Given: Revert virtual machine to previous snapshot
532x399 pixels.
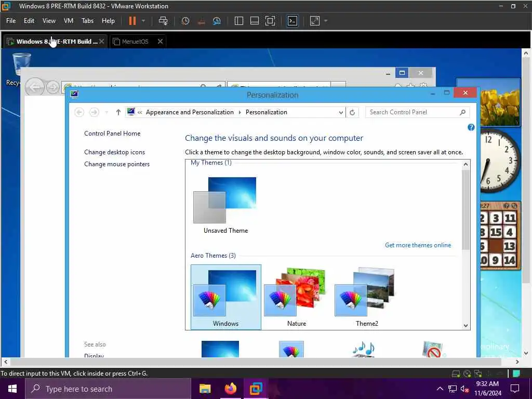Looking at the screenshot, I should click(201, 21).
